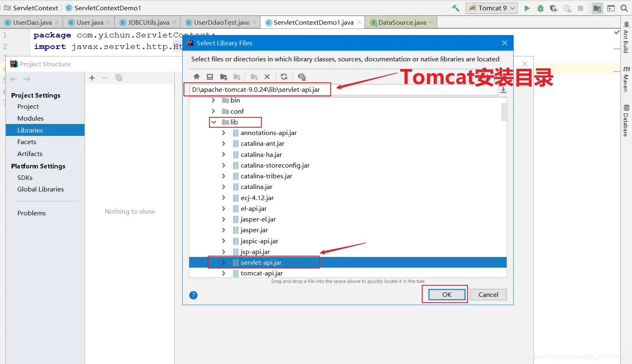632x364 pixels.
Task: Start debugging with the bug icon
Action: tap(540, 8)
